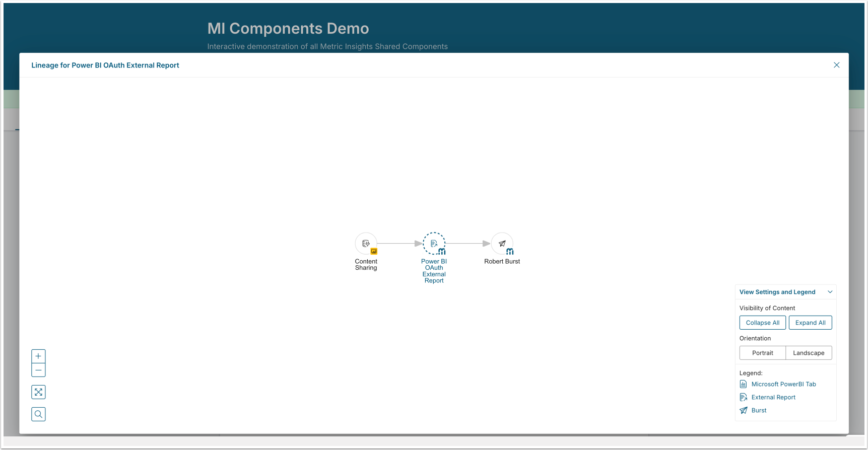Zoom out of the lineage diagram

[x=38, y=370]
